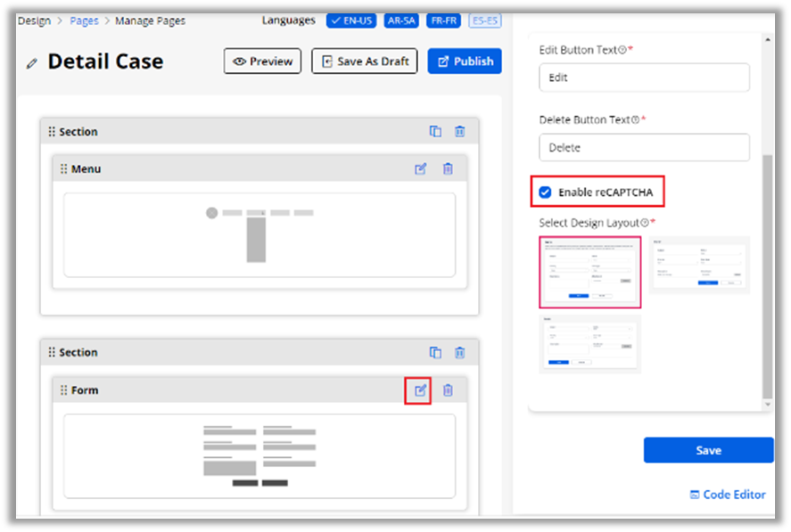
Task: Duplicate the second Section with copy icon
Action: coord(435,352)
